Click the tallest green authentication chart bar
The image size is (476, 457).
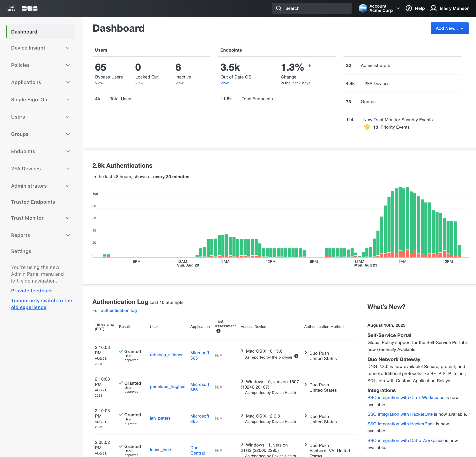click(x=400, y=219)
